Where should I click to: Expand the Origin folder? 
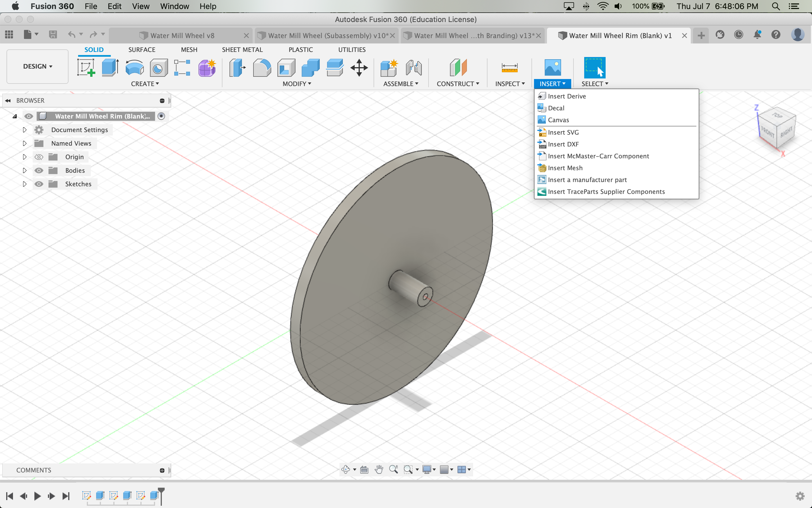point(25,157)
